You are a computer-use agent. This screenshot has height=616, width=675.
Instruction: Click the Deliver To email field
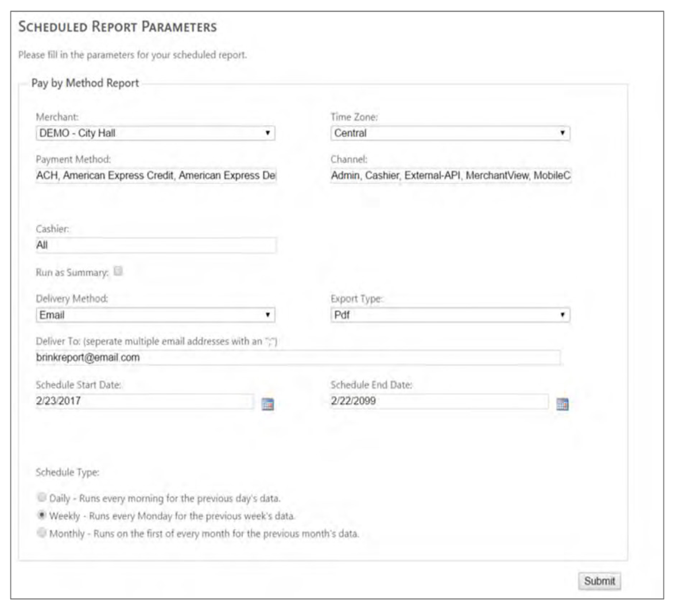click(297, 357)
